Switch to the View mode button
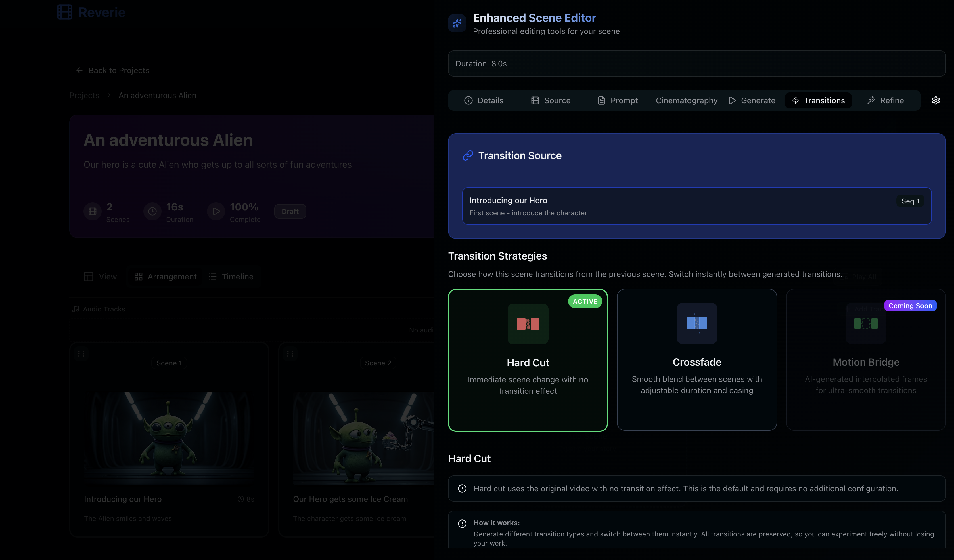 tap(100, 277)
